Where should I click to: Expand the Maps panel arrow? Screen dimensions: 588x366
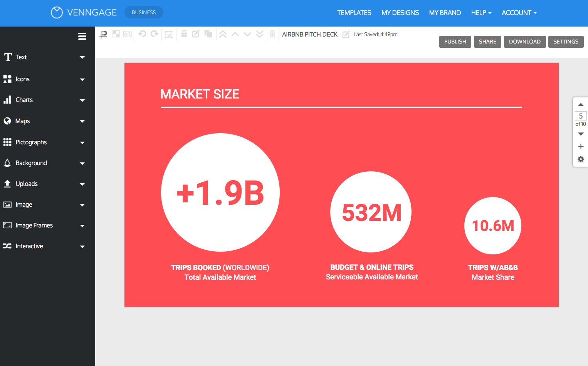(82, 121)
